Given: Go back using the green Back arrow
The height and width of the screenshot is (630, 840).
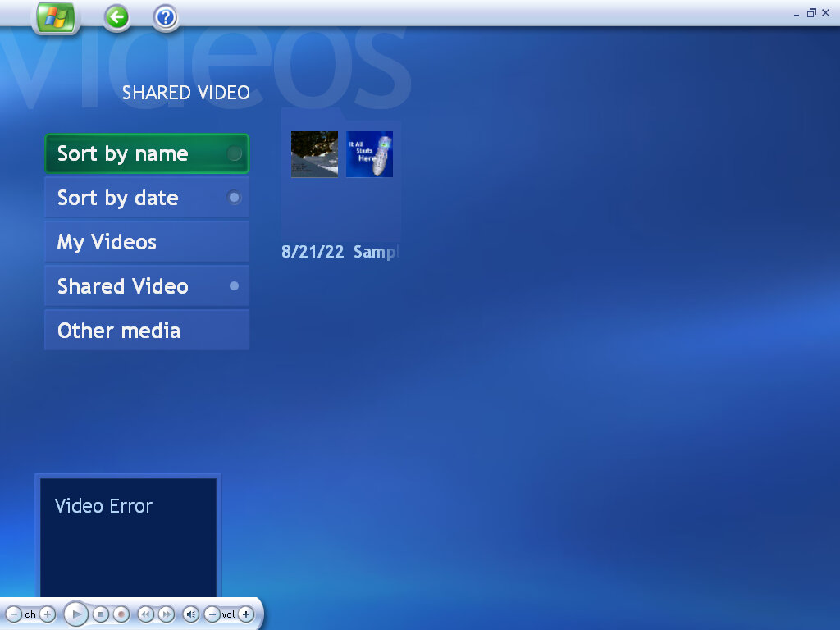Looking at the screenshot, I should (x=116, y=16).
